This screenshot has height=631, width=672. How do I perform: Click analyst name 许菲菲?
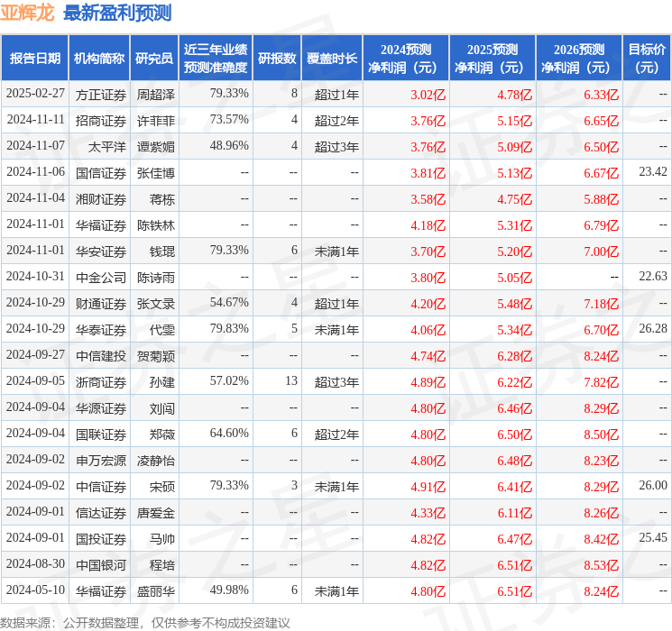coord(155,120)
